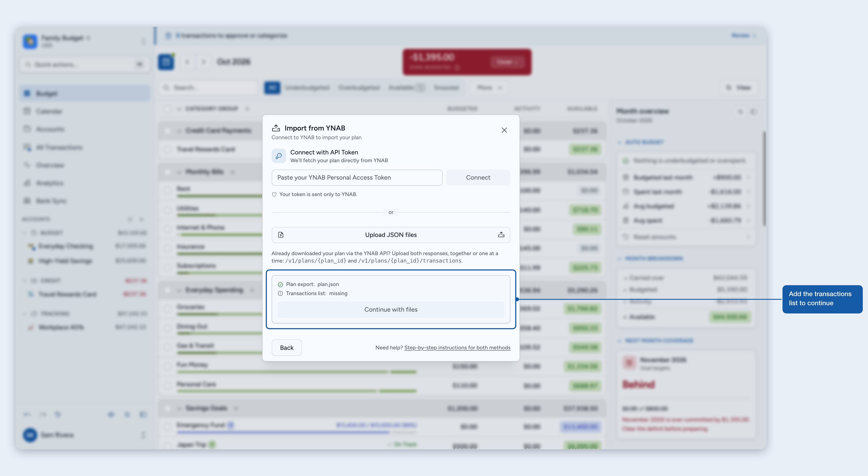Click the Connect button

click(x=478, y=178)
